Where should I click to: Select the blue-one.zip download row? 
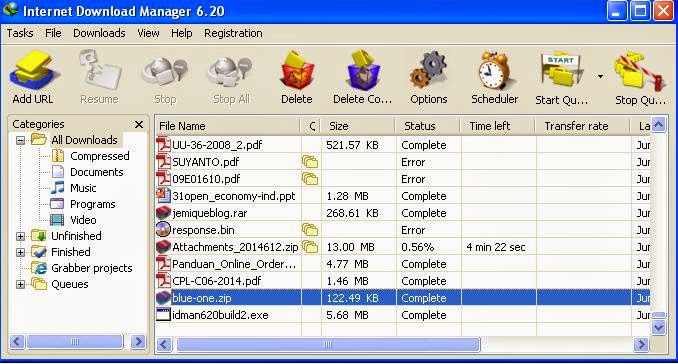(402, 298)
